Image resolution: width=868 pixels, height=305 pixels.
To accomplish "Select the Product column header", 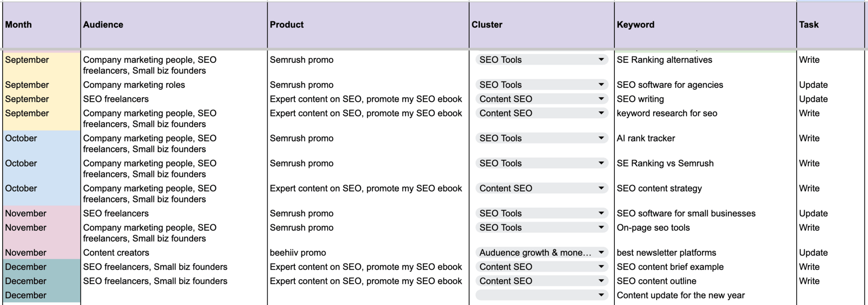I will (x=368, y=25).
